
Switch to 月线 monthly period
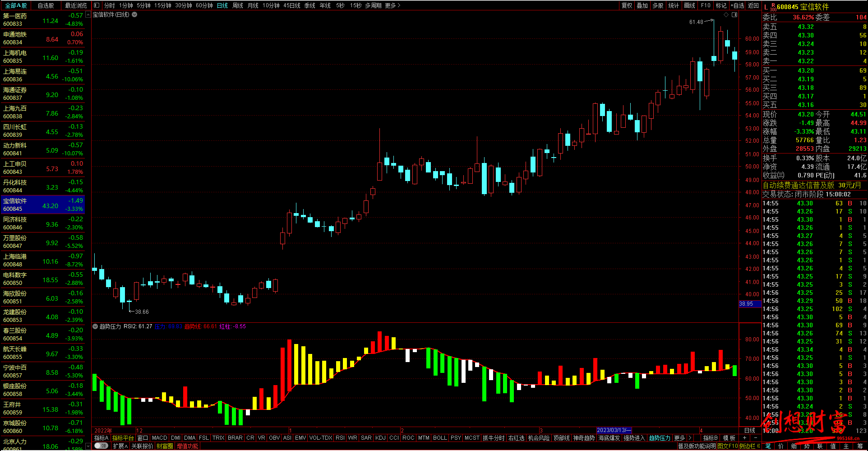(253, 5)
